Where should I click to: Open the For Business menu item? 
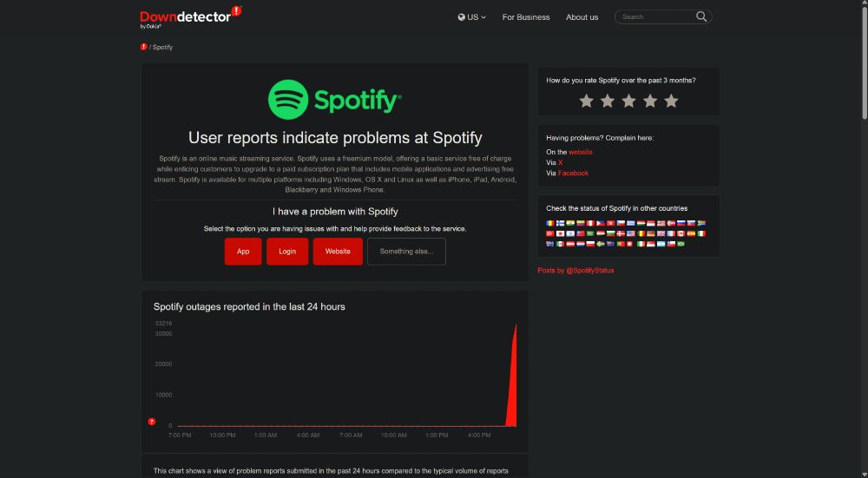tap(526, 17)
